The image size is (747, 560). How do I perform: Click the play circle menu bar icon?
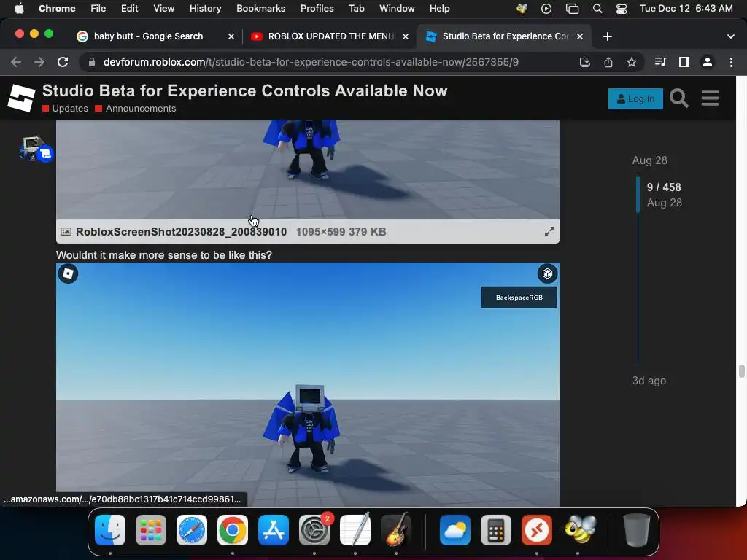click(546, 9)
